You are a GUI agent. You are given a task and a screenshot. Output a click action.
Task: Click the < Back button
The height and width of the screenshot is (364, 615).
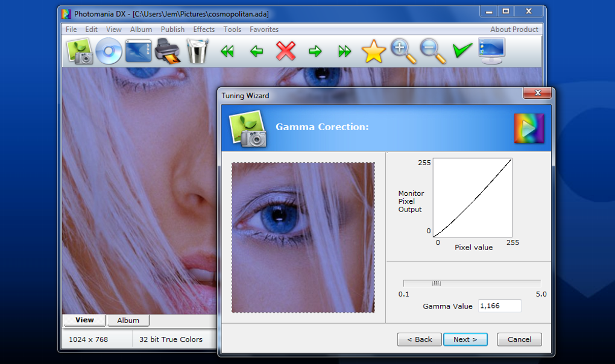pyautogui.click(x=419, y=339)
